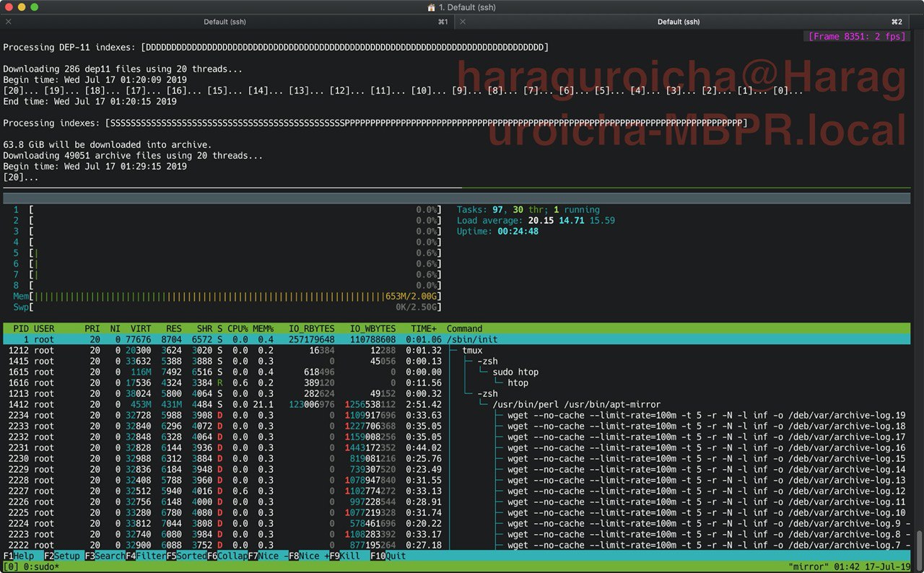
Task: Raise niceness with F8 Nice +
Action: pyautogui.click(x=309, y=556)
